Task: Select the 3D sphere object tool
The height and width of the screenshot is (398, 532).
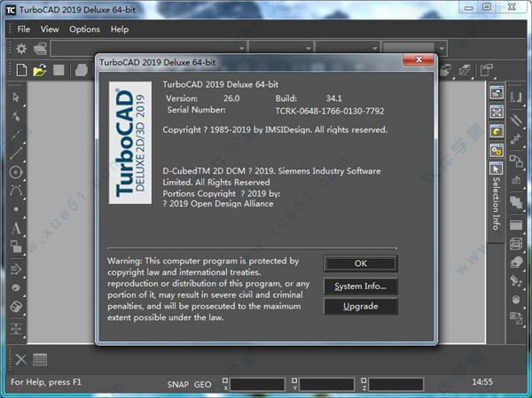Action: coord(16,288)
